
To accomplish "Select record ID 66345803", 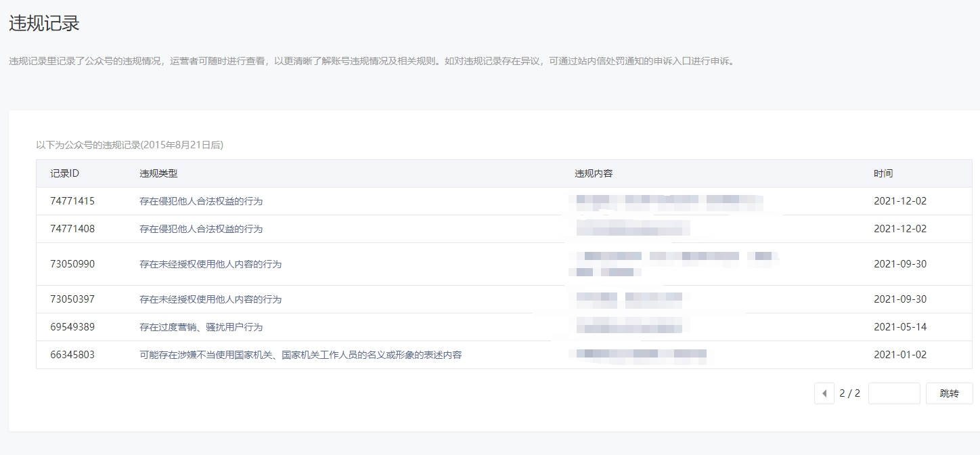I will tap(72, 355).
